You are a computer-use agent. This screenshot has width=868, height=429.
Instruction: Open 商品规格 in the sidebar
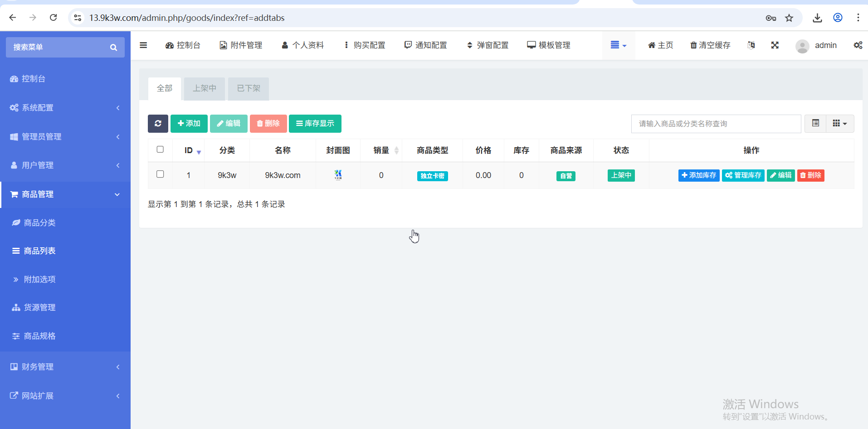(x=65, y=336)
